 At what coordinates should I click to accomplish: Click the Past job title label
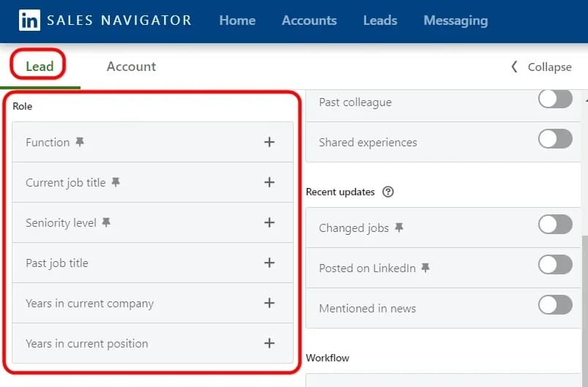tap(57, 263)
